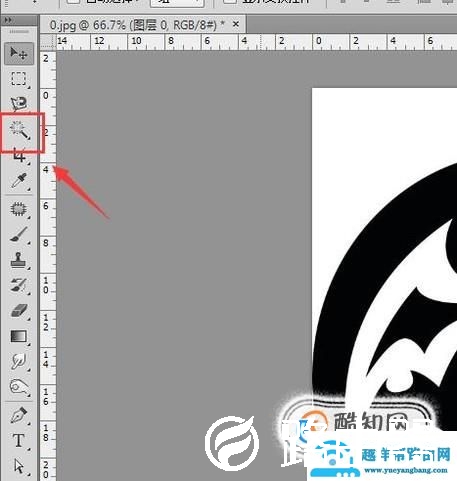Select the Brush tool

19,234
